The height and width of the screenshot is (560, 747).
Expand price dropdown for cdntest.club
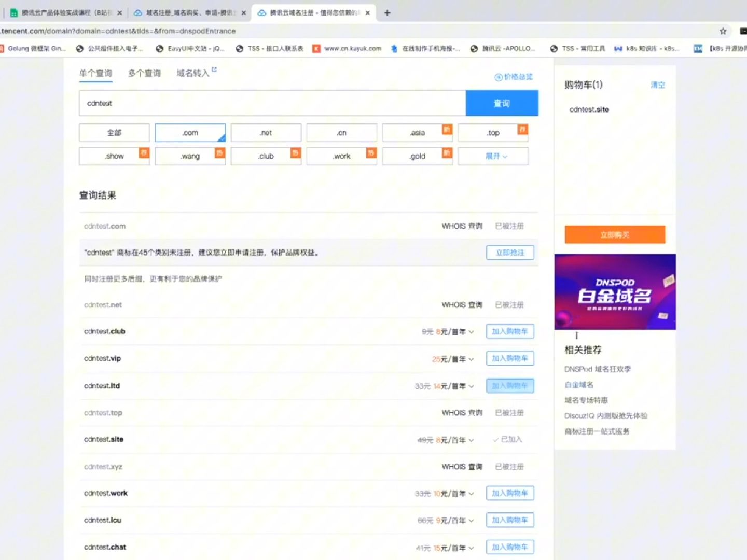471,332
